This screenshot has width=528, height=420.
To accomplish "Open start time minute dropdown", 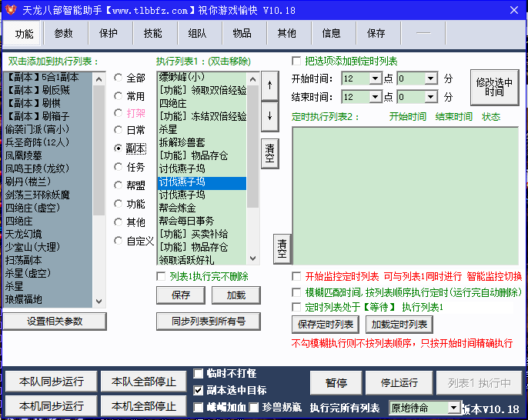I will (x=431, y=78).
